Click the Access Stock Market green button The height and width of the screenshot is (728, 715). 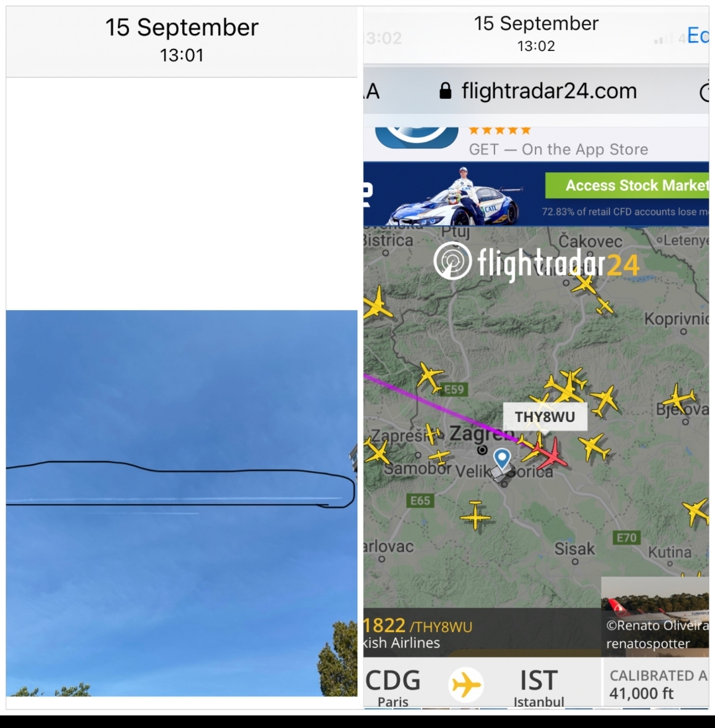(627, 185)
